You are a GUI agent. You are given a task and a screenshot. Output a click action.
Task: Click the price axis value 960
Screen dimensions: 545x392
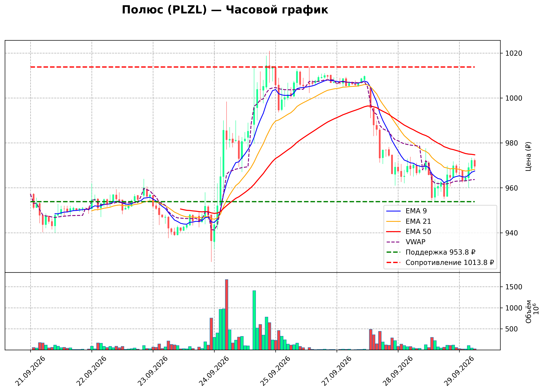click(x=512, y=188)
